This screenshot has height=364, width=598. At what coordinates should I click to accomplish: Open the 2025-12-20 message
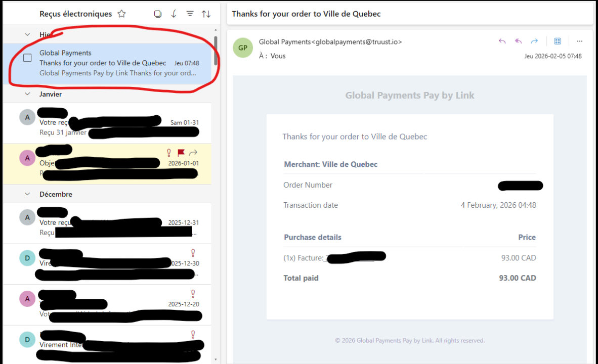(x=107, y=305)
